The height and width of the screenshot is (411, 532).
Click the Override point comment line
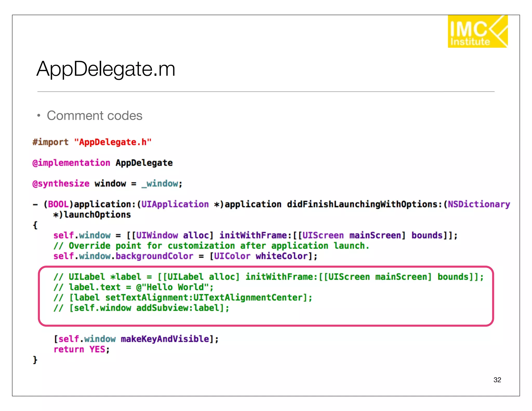[x=211, y=246]
